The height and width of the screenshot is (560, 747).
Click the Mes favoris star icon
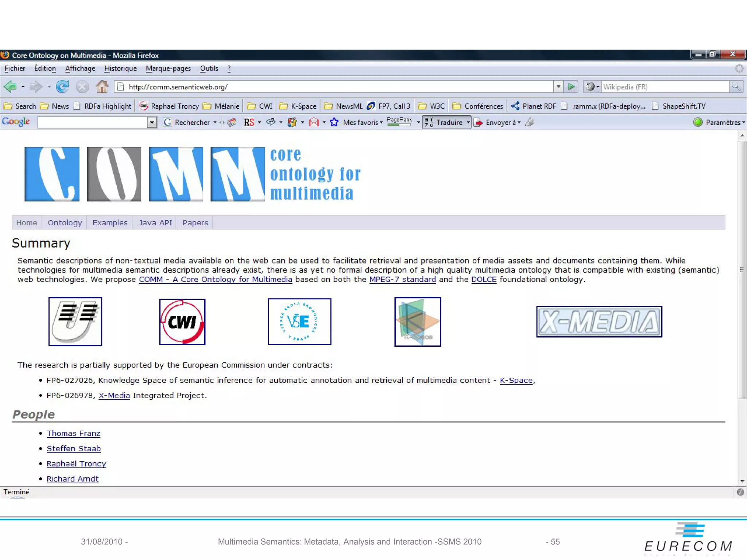334,122
